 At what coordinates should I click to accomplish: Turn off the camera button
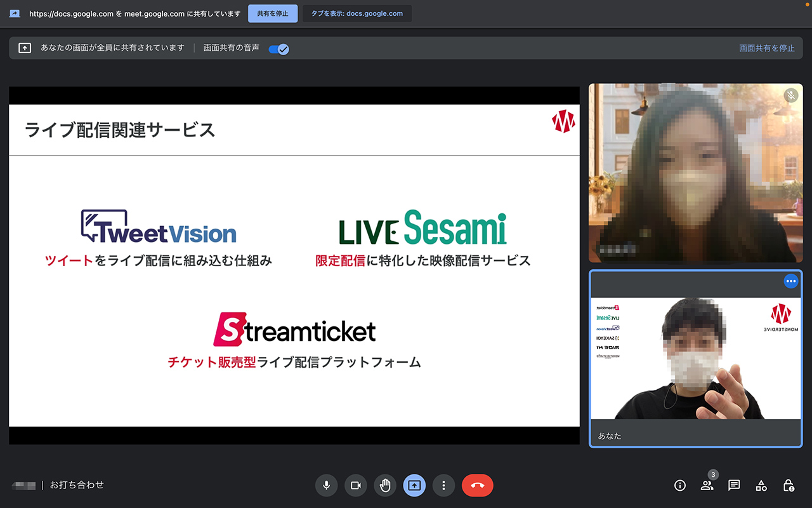click(x=356, y=485)
